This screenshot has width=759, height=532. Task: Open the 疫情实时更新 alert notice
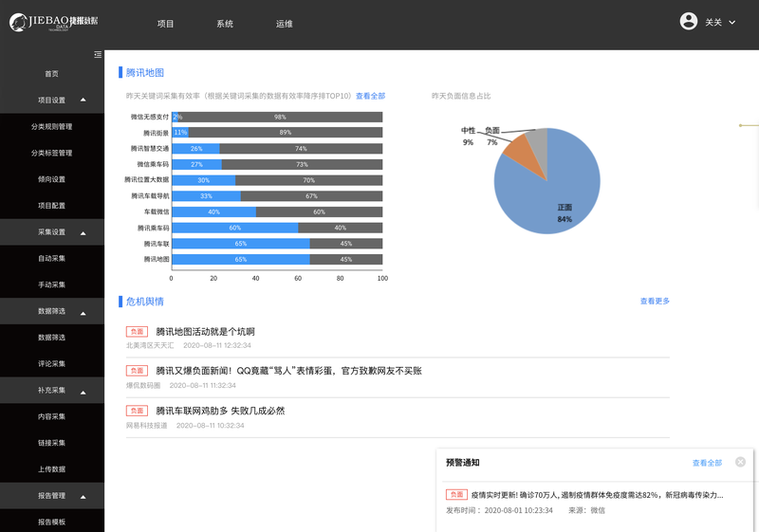click(598, 495)
